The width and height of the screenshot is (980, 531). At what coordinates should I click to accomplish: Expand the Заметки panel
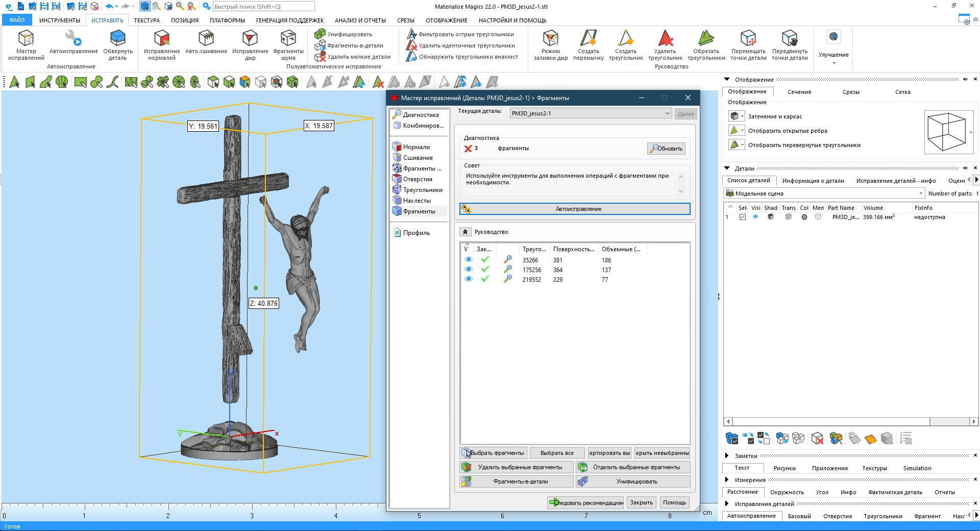pos(727,456)
